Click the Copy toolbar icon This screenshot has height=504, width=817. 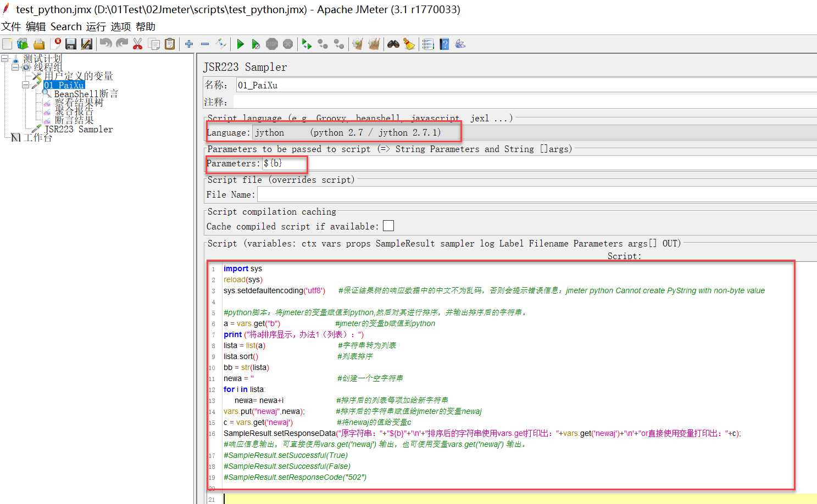click(x=154, y=44)
